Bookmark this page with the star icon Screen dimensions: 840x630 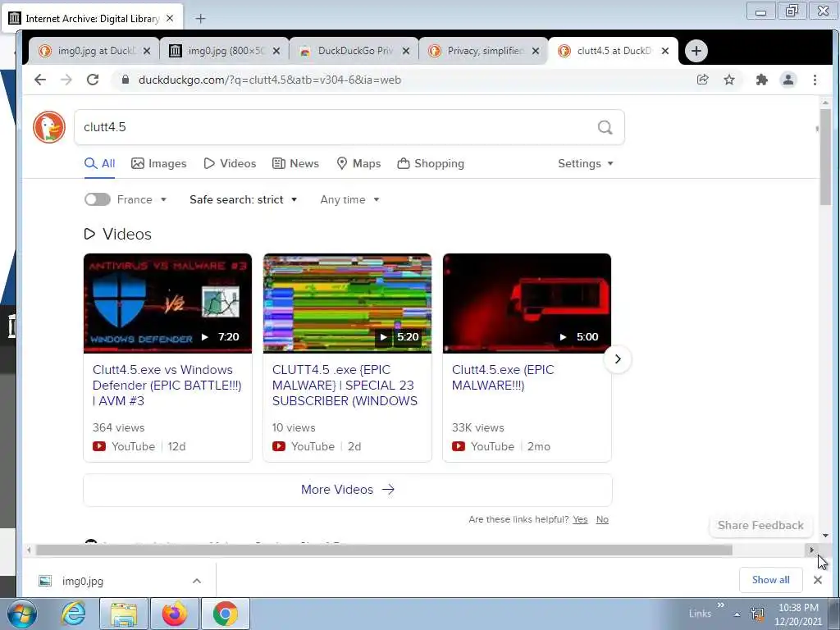pos(729,80)
